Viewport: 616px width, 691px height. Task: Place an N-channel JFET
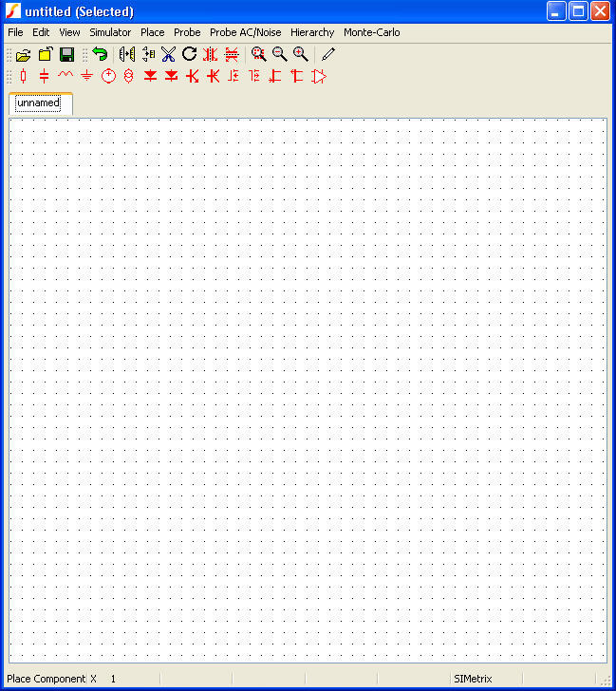276,76
